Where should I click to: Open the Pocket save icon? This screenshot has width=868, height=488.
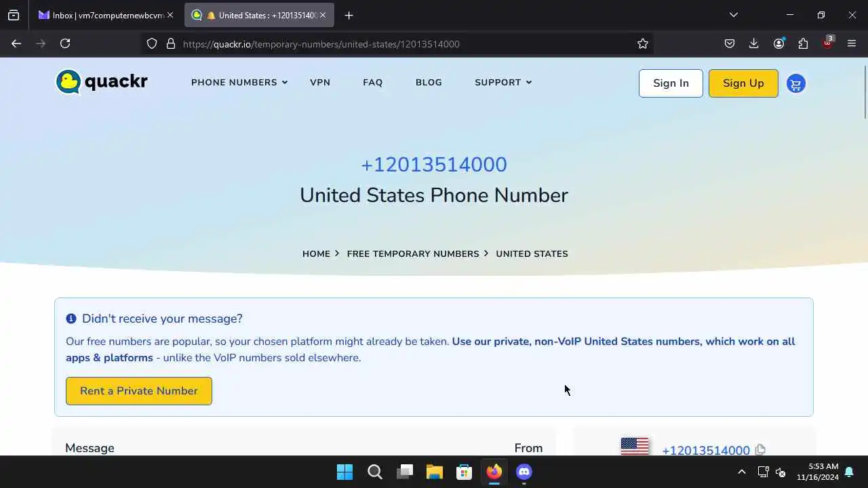click(x=730, y=43)
